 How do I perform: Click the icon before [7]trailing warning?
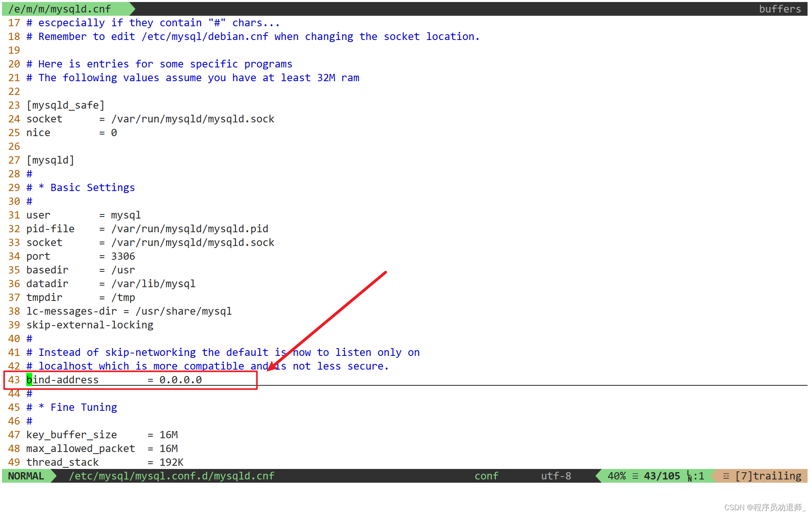pos(726,476)
